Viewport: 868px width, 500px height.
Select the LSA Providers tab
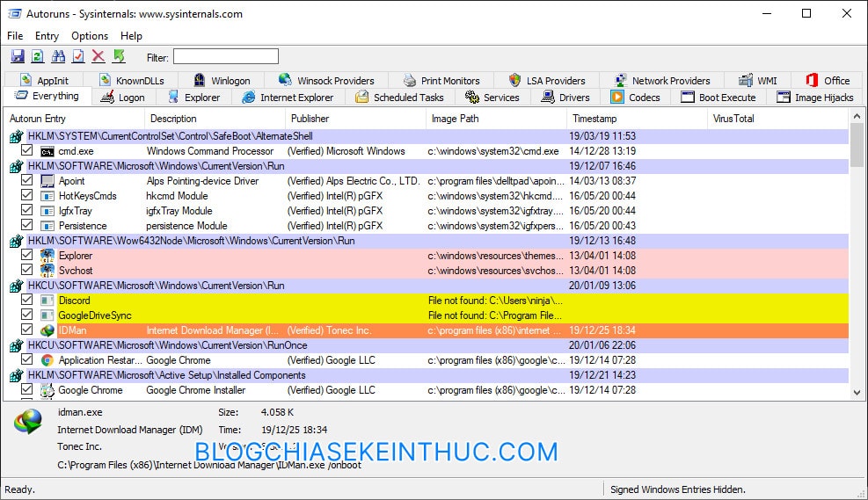point(546,80)
